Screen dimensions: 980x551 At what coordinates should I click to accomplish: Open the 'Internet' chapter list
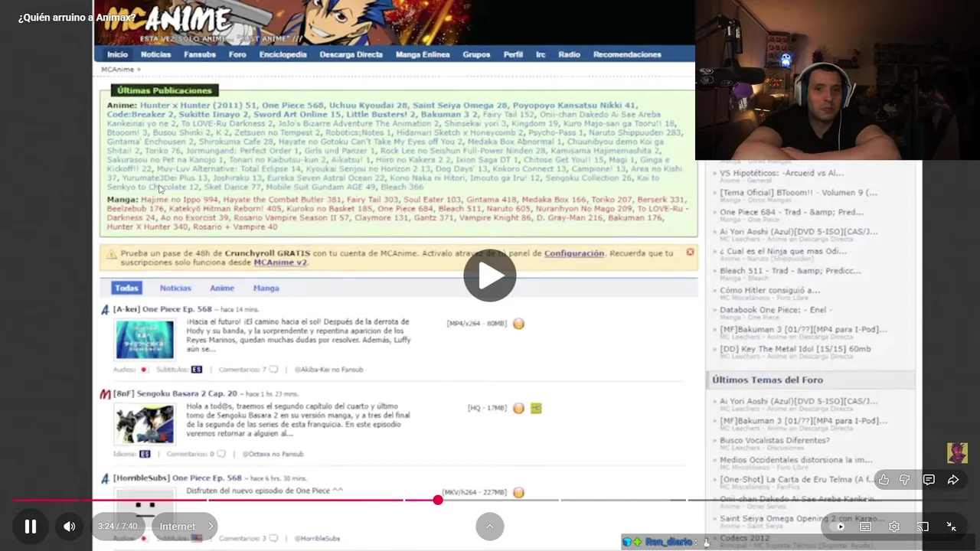[185, 527]
